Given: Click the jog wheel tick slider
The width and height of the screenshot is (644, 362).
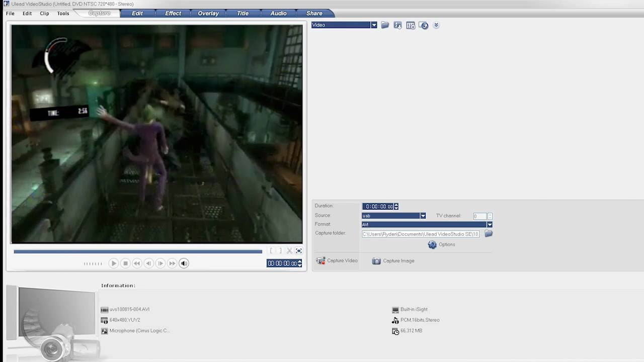Looking at the screenshot, I should coord(93,263).
